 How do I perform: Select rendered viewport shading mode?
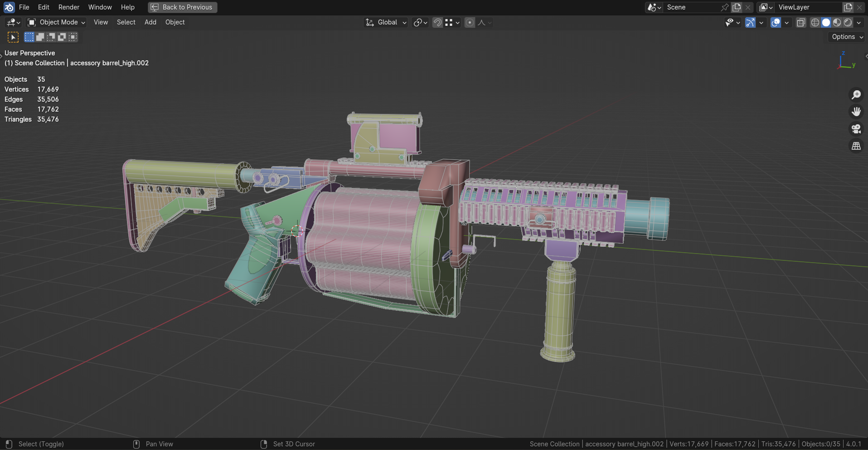coord(848,23)
